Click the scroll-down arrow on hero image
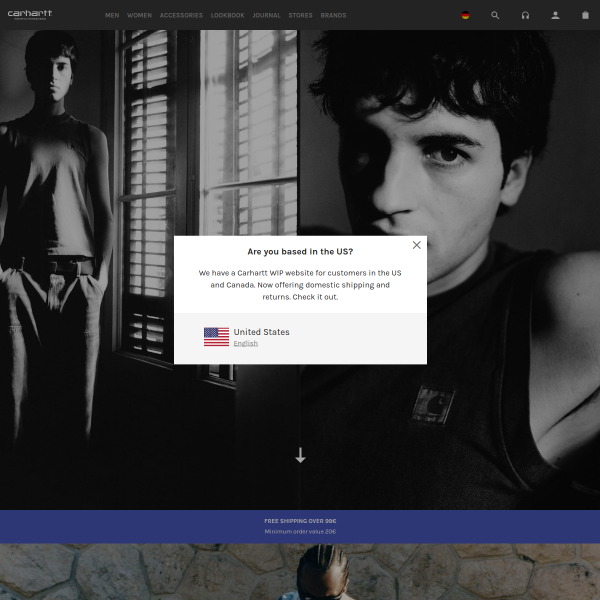600x600 pixels. pos(300,455)
